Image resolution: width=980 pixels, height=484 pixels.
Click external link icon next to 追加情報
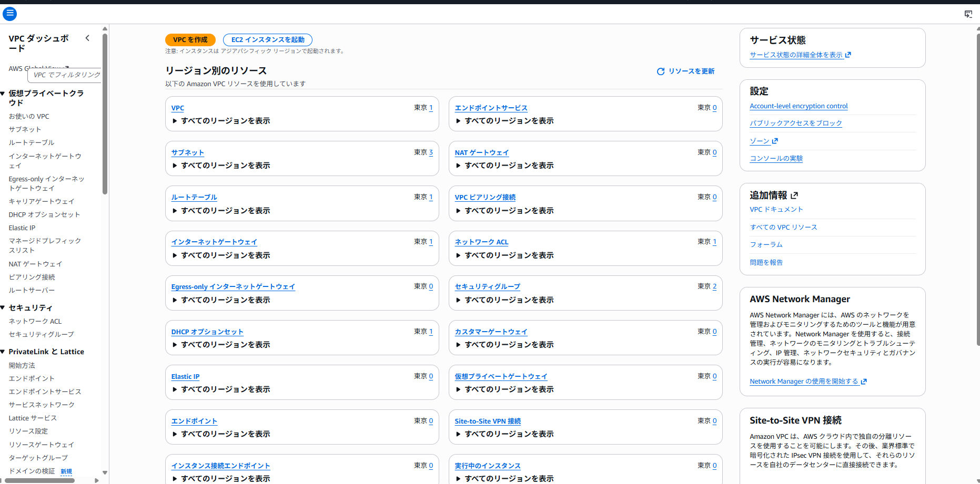pyautogui.click(x=794, y=195)
